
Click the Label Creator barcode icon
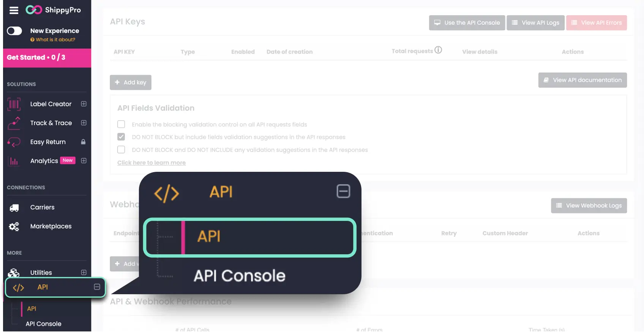point(14,104)
